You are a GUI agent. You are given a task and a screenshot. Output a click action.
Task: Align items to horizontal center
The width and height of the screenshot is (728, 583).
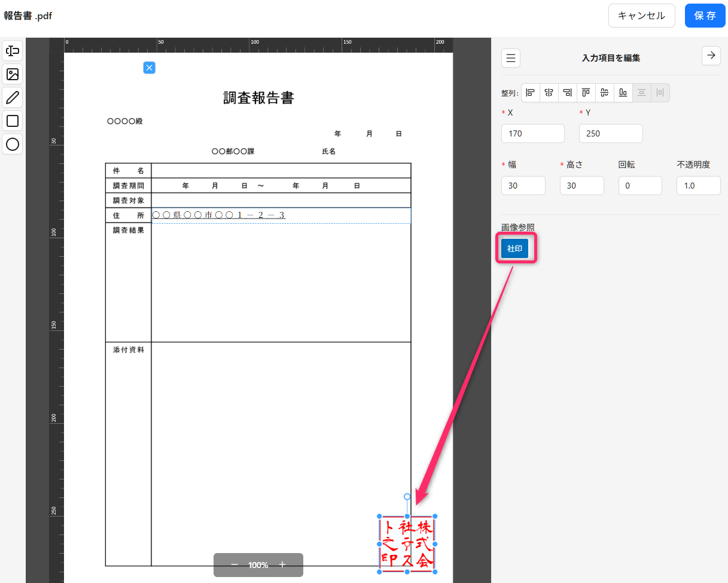pos(549,93)
